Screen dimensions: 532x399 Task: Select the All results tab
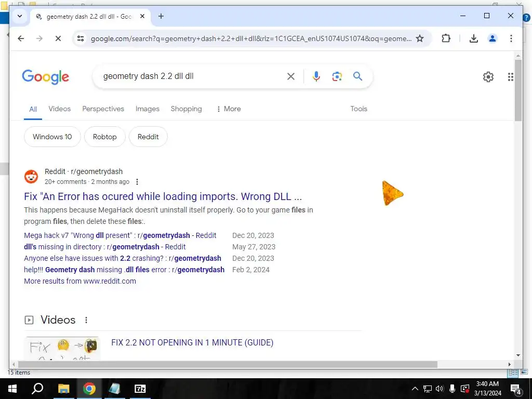33,109
